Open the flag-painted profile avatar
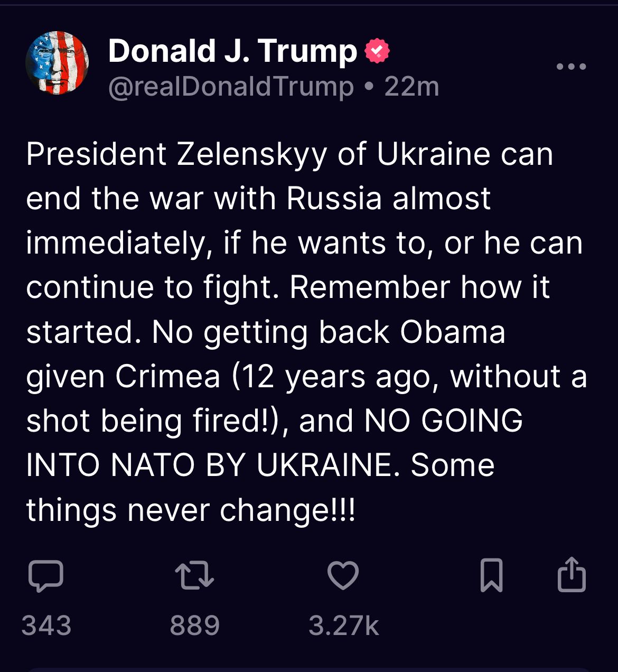The image size is (618, 672). click(x=57, y=63)
